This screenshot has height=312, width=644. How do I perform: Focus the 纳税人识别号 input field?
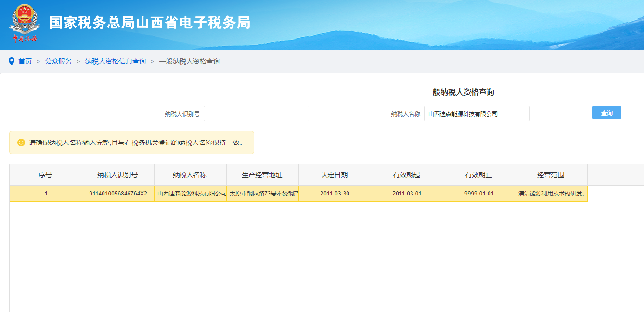tap(257, 114)
